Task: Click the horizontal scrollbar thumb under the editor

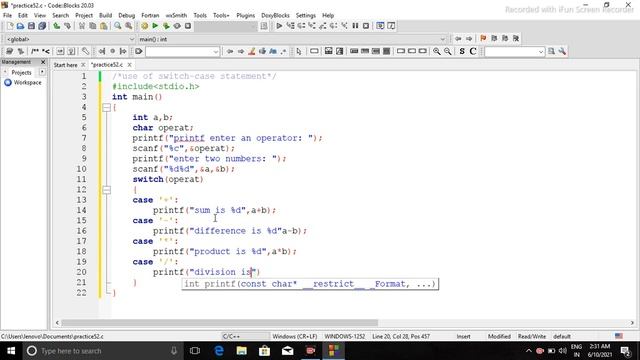Action: (x=220, y=323)
